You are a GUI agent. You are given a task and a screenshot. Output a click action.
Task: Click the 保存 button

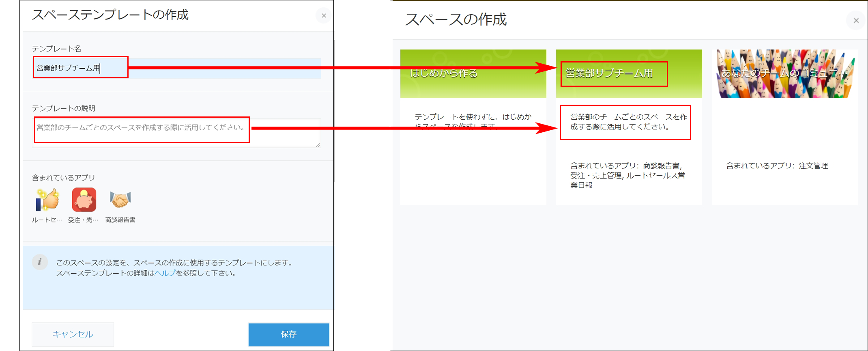(289, 334)
